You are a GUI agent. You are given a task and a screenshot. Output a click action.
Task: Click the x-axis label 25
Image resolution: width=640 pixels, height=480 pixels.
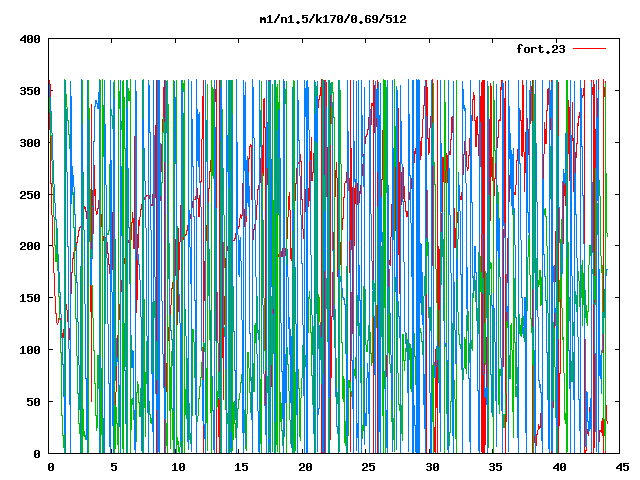369,467
